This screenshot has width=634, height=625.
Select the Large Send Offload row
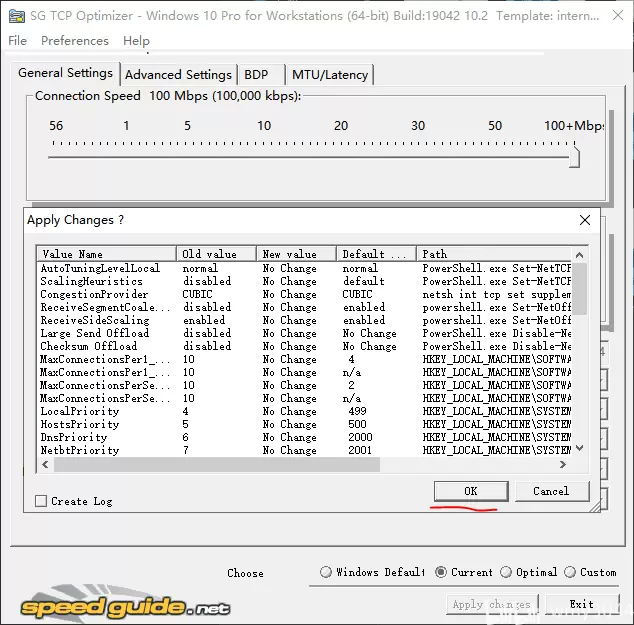[304, 333]
